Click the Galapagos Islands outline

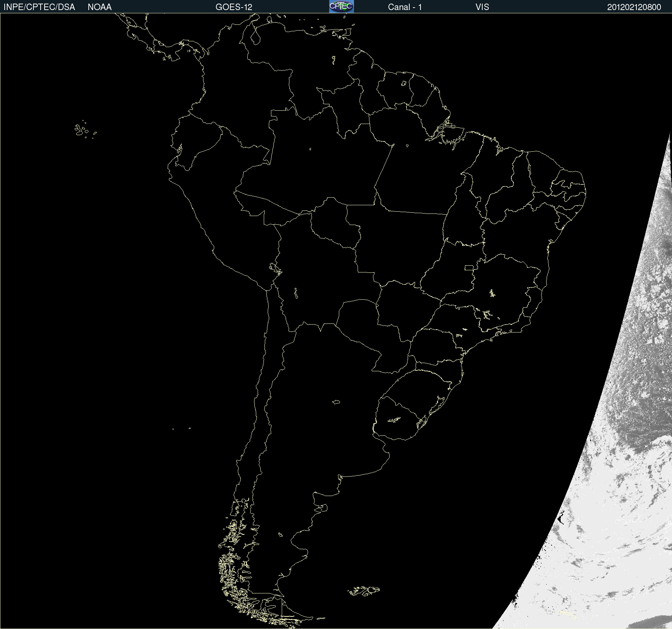(x=86, y=130)
